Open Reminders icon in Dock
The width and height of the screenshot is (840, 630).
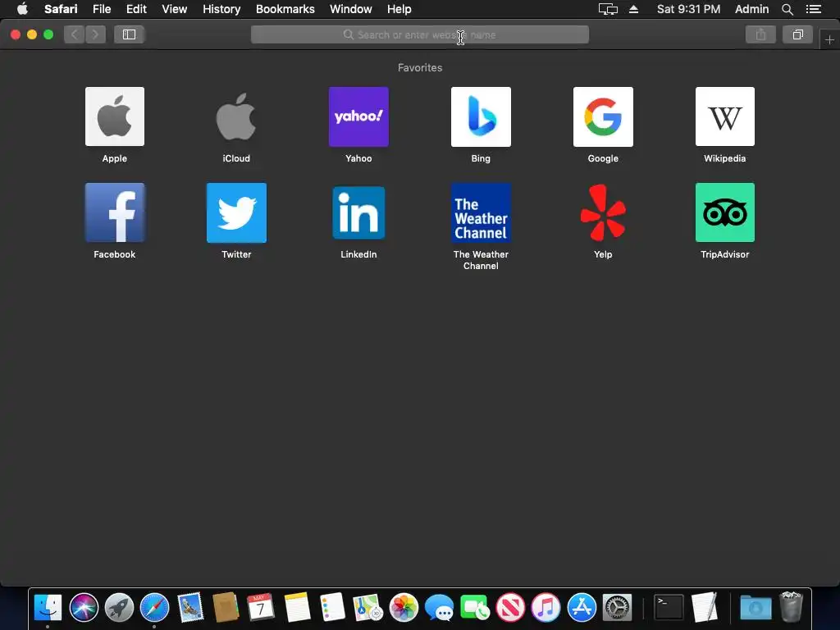(x=332, y=608)
